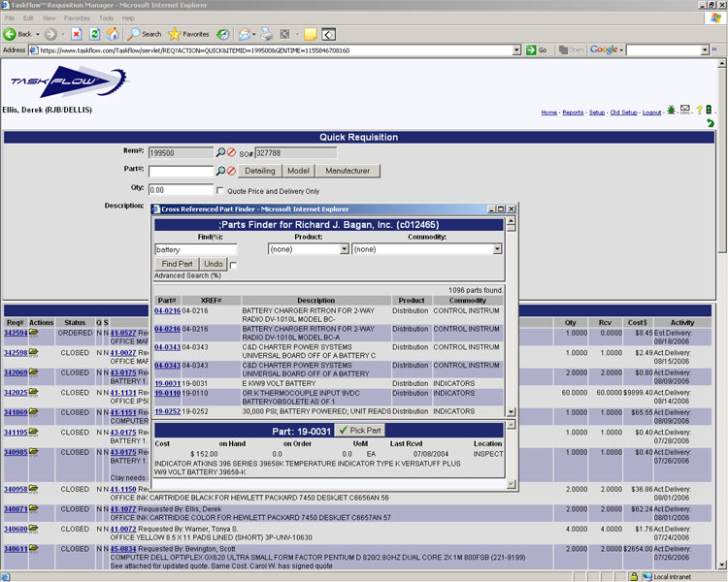Screen dimensions: 728x582
Task: Search items with the magnifier beside Item# field
Action: click(220, 152)
